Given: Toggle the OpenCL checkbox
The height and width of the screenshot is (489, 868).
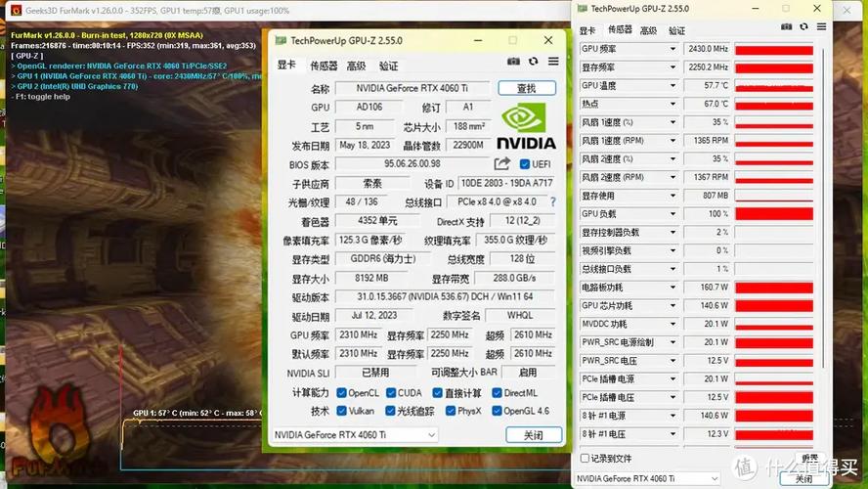Looking at the screenshot, I should (341, 392).
